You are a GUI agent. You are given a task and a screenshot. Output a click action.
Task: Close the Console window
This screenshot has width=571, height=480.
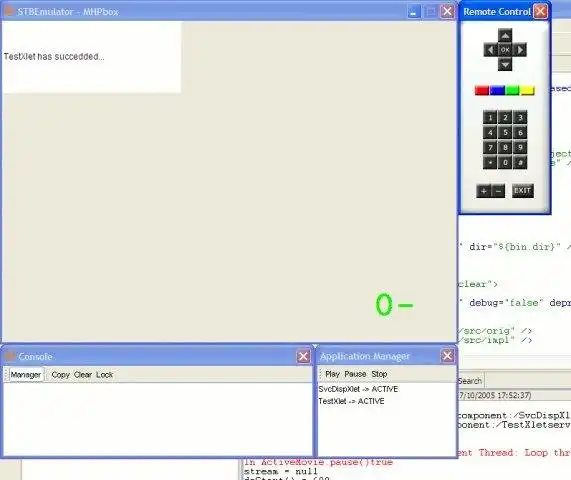point(303,356)
